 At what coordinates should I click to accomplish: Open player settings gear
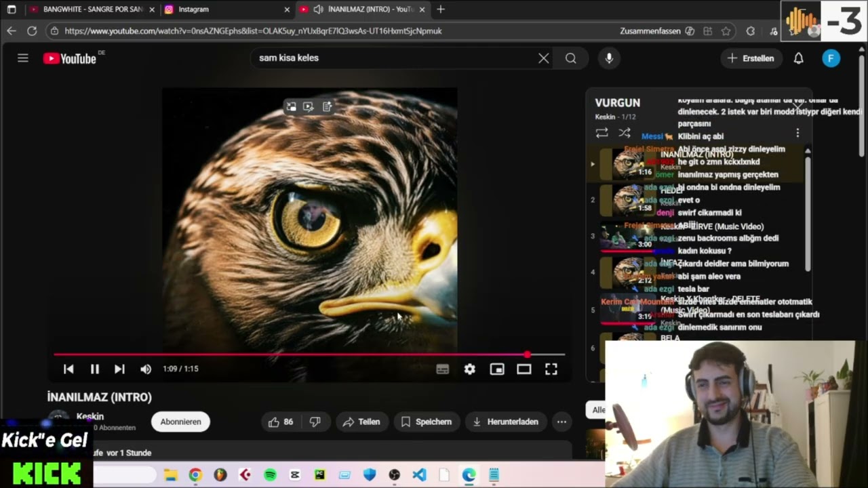pyautogui.click(x=469, y=369)
